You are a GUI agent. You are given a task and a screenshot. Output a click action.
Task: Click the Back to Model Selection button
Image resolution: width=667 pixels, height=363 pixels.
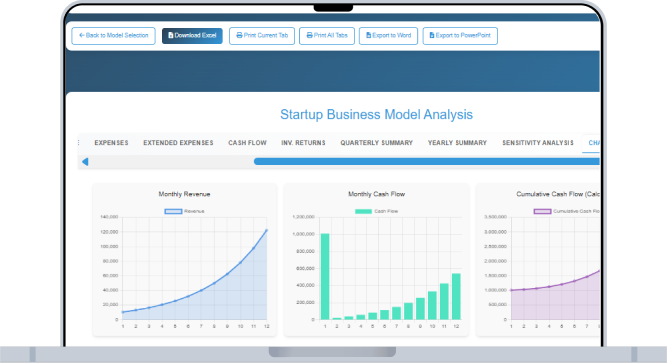pyautogui.click(x=114, y=36)
